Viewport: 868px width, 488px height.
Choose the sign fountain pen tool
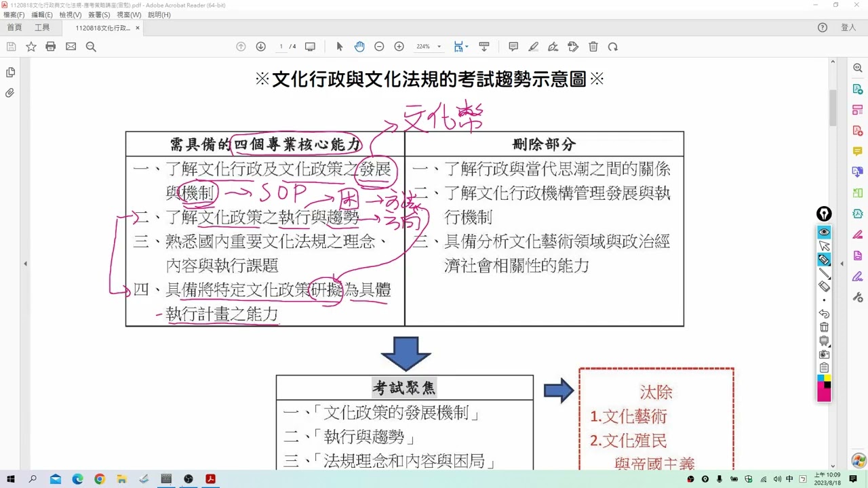(x=553, y=47)
